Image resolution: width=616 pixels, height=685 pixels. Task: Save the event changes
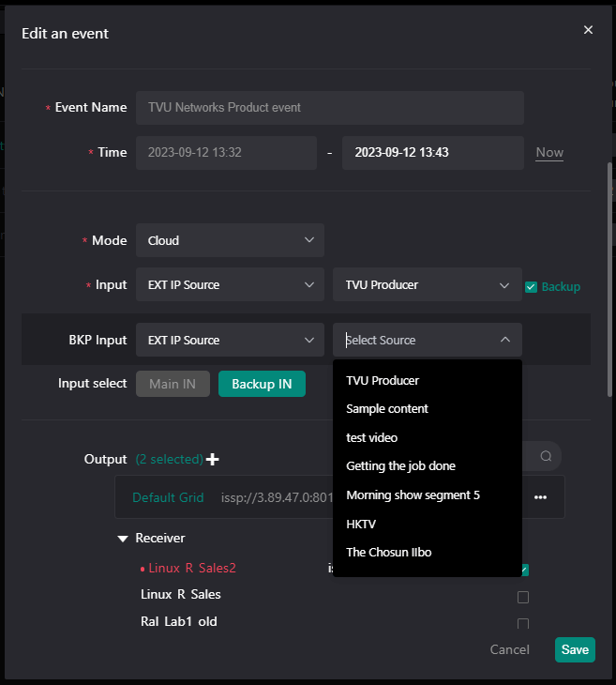(x=575, y=649)
